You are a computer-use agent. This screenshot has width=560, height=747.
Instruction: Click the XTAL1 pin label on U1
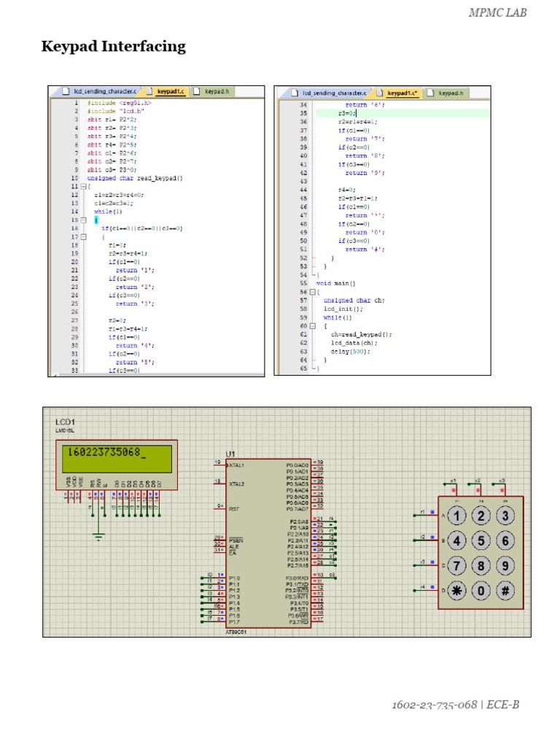coord(236,465)
